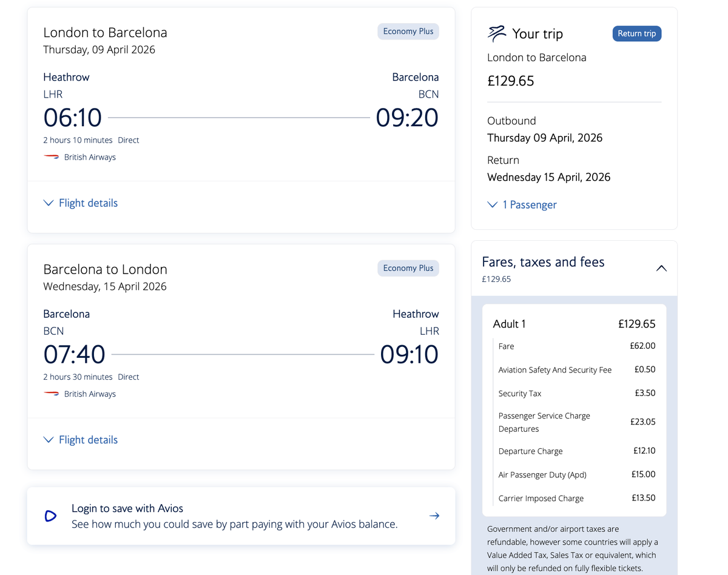Expand Flight details for London to Barcelona
The image size is (728, 575).
point(79,203)
